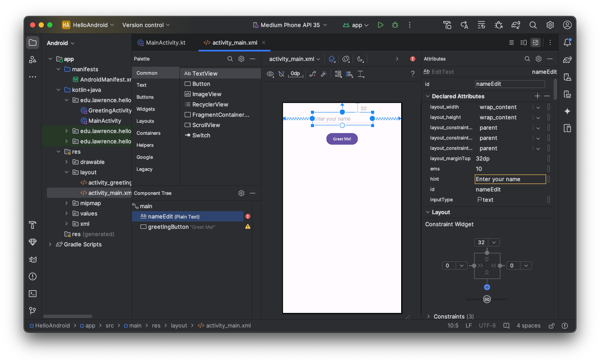Add a declared attribute with plus button
Viewport: 600px width, 364px height.
click(537, 96)
